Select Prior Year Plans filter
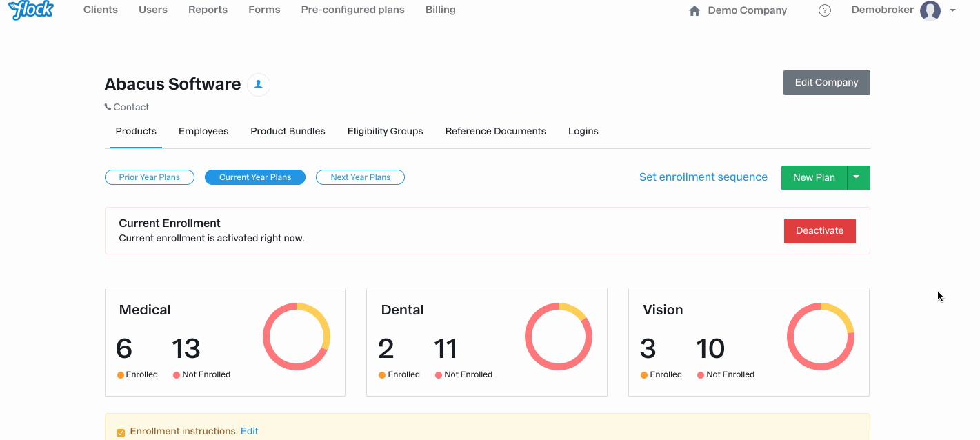 (150, 177)
